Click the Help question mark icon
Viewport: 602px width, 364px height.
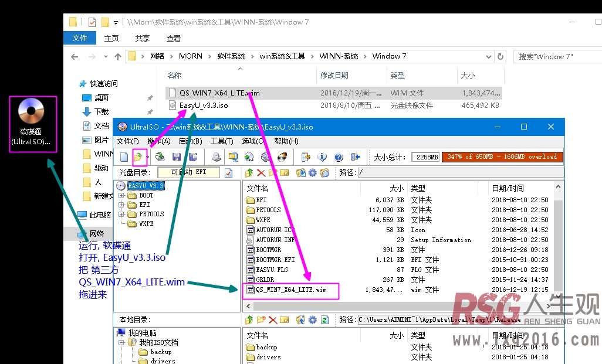339,157
